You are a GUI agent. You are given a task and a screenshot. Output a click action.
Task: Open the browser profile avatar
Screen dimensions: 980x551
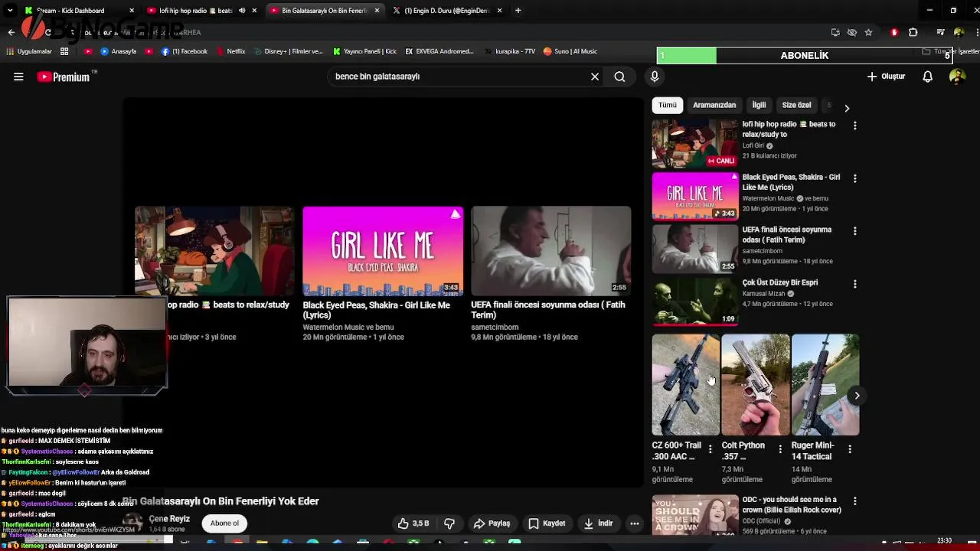click(959, 32)
